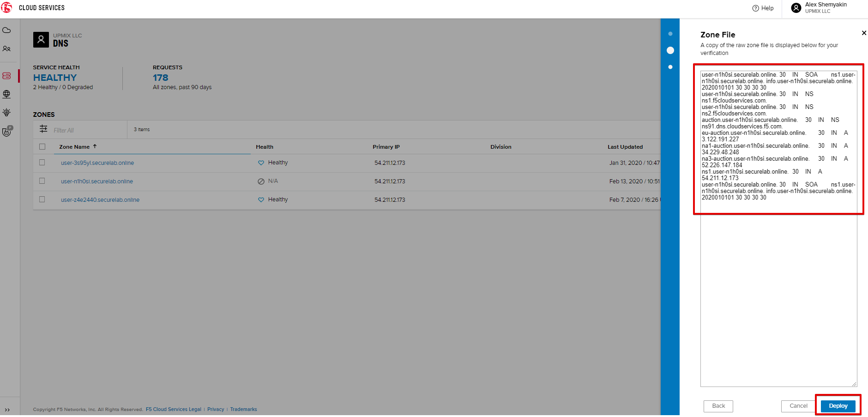Image resolution: width=868 pixels, height=417 pixels.
Task: Click the 178 requests count
Action: pyautogui.click(x=161, y=78)
